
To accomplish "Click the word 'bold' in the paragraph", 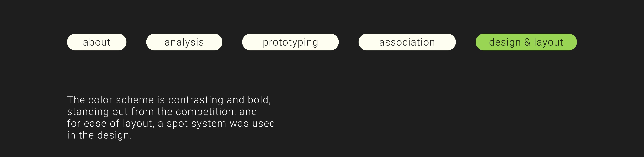I will point(259,100).
